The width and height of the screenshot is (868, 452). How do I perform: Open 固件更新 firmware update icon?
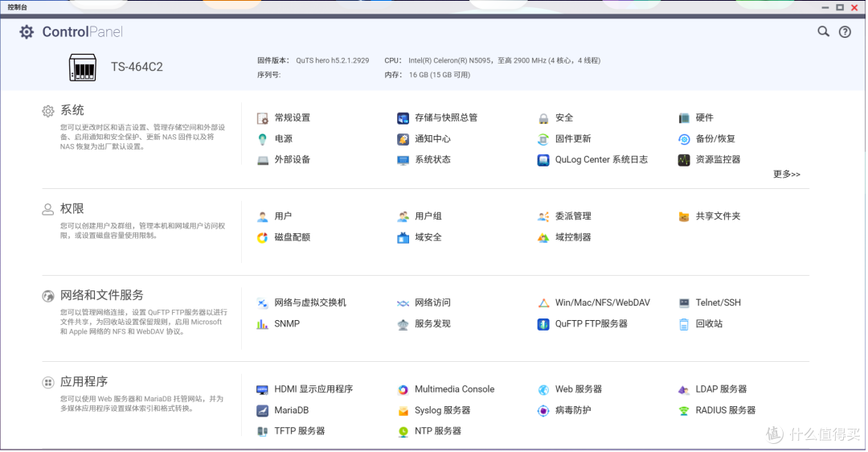pos(543,139)
